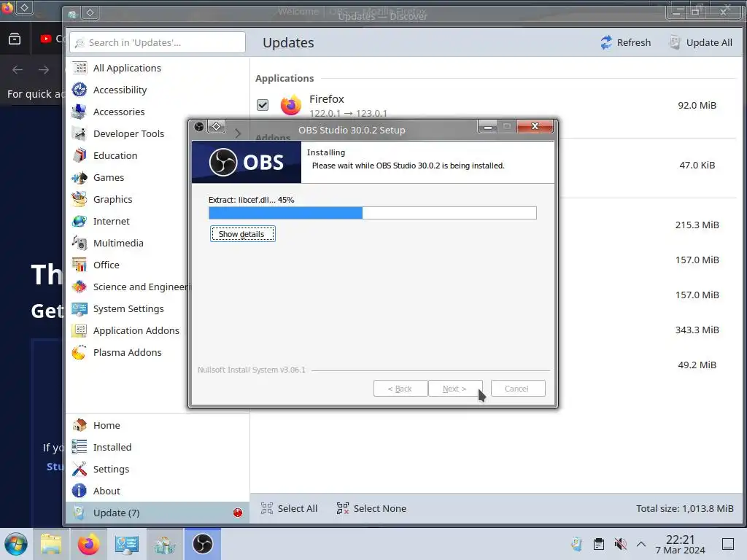Click Refresh in the Updates header

pyautogui.click(x=625, y=42)
